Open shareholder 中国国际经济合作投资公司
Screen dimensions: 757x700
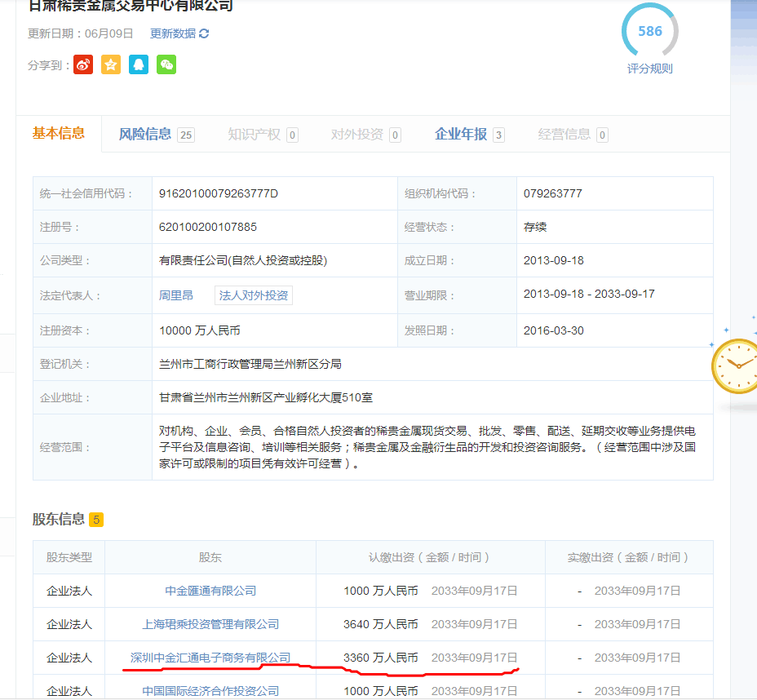click(210, 691)
